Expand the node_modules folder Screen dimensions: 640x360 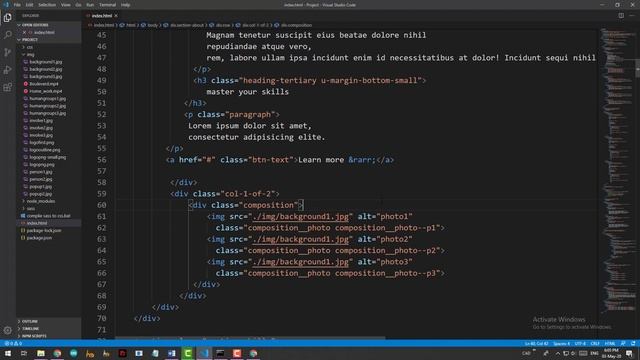[x=40, y=201]
